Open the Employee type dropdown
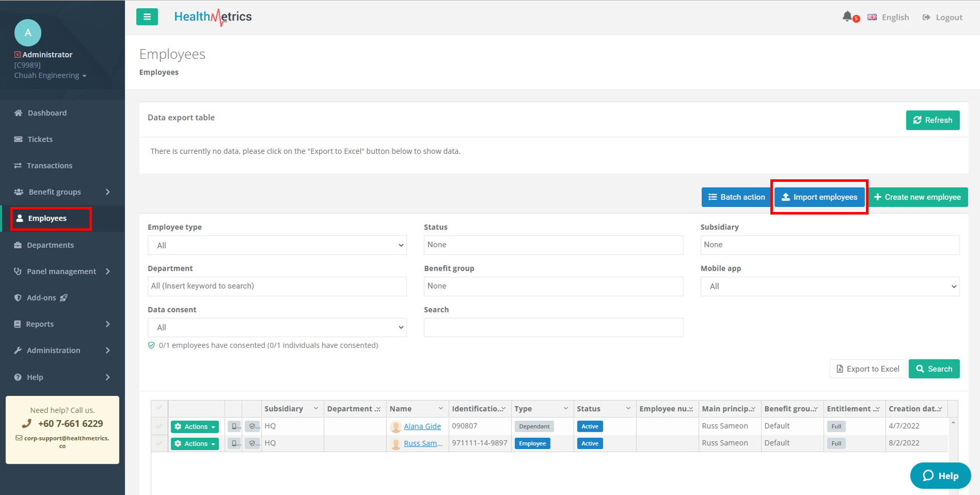 (x=277, y=245)
